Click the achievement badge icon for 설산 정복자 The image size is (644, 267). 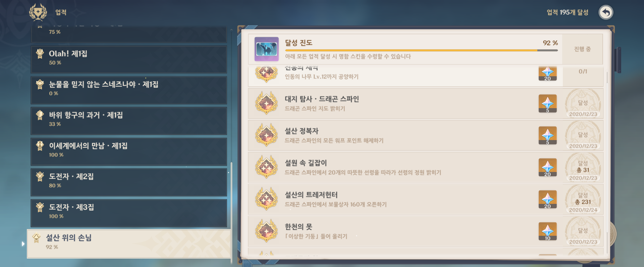click(266, 135)
